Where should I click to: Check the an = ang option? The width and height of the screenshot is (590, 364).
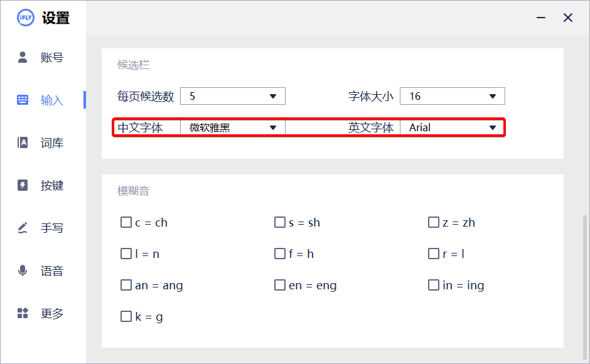coord(126,285)
